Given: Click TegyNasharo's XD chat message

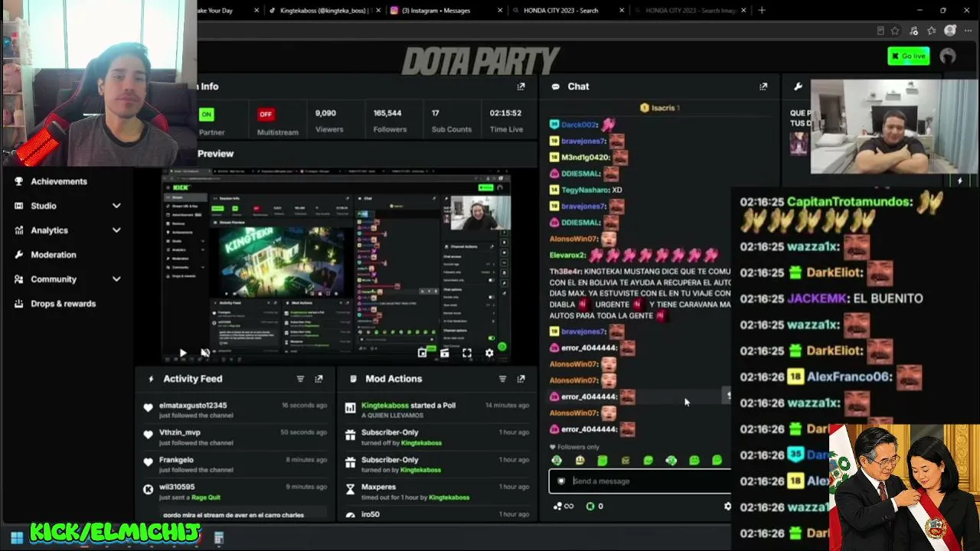Looking at the screenshot, I should click(616, 190).
